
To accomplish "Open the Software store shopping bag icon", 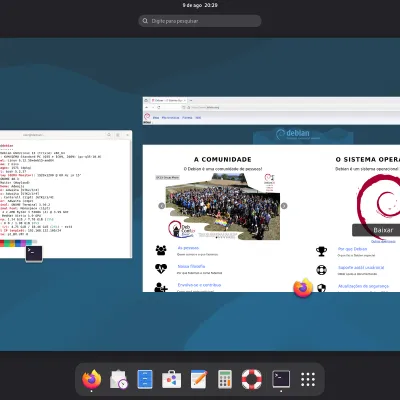I will 172,379.
